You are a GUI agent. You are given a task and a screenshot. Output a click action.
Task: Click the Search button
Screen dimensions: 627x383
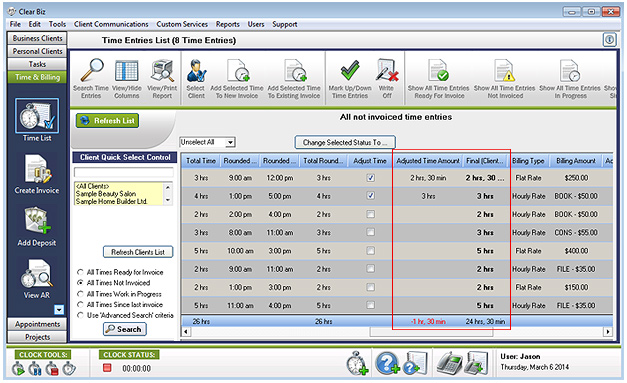(125, 329)
